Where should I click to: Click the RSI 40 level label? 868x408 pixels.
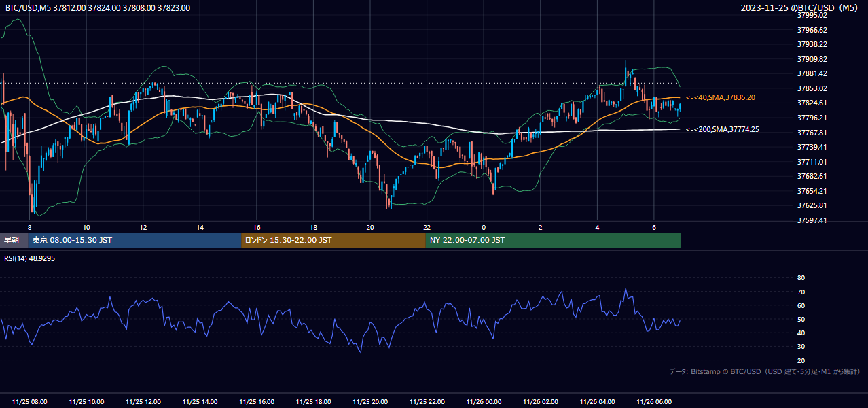(x=801, y=333)
